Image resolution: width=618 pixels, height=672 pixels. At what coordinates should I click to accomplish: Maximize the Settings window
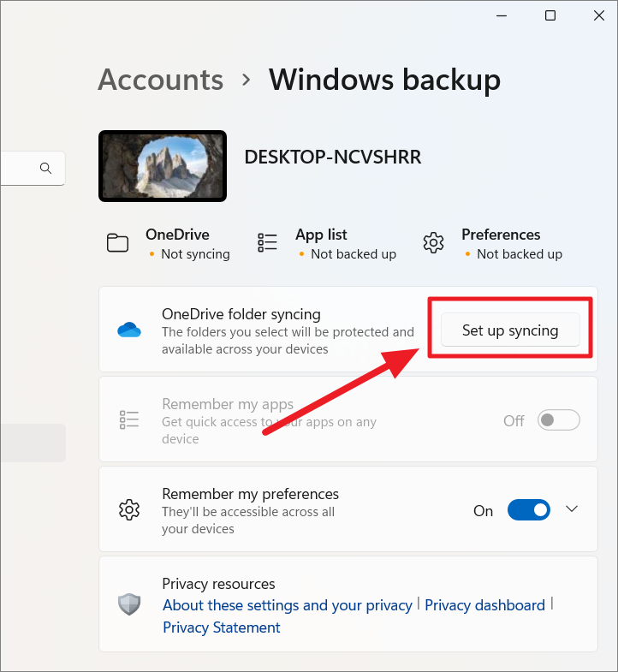550,16
